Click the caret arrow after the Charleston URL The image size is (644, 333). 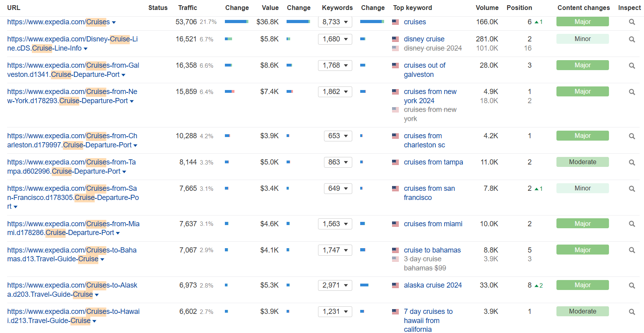tap(135, 146)
